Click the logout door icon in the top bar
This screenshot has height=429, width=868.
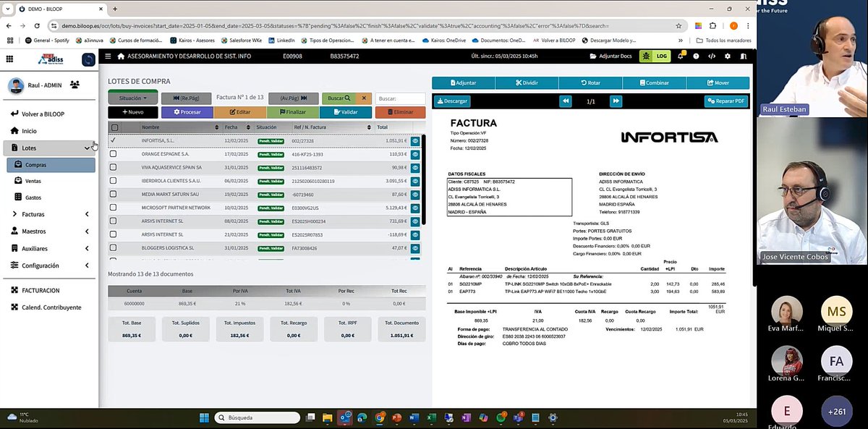tap(744, 56)
